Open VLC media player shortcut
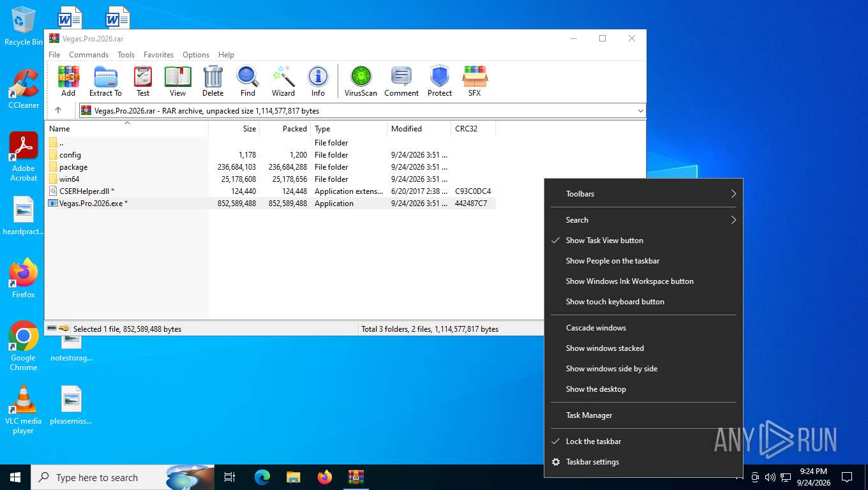 click(x=24, y=409)
